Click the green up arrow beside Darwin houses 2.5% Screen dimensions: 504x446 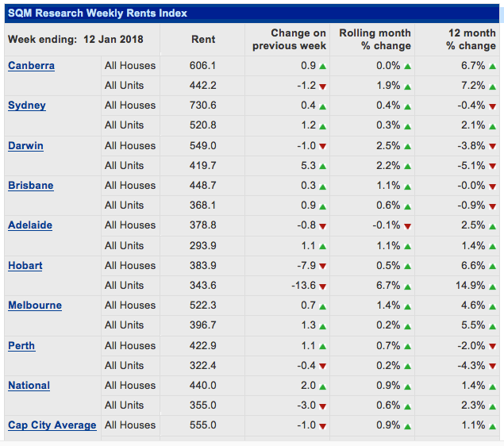coord(408,147)
